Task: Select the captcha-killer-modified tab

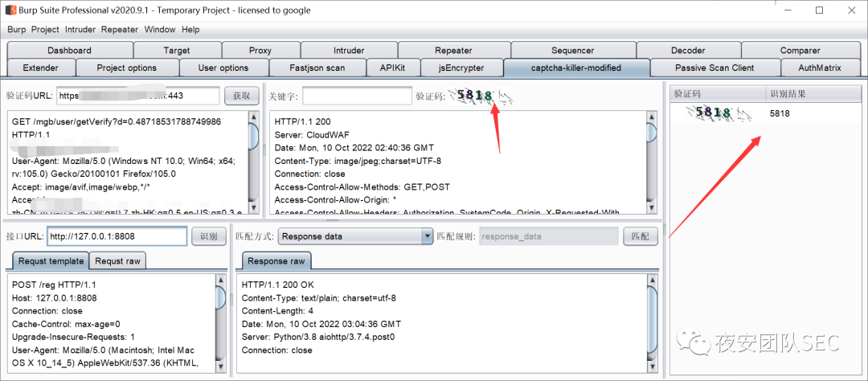Action: [x=576, y=68]
